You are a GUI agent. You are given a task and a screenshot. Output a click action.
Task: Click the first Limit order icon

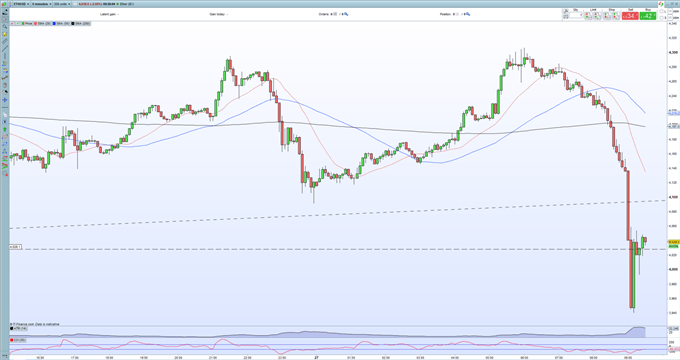pyautogui.click(x=588, y=16)
